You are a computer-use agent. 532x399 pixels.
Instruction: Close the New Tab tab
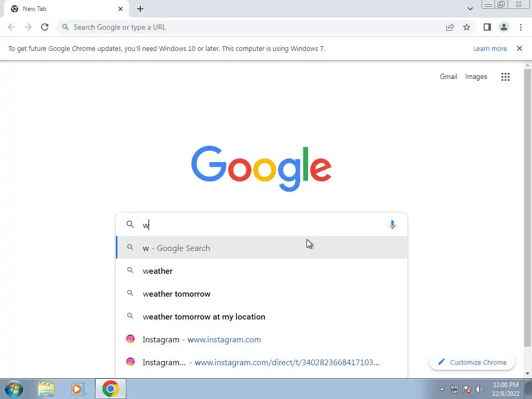(121, 9)
